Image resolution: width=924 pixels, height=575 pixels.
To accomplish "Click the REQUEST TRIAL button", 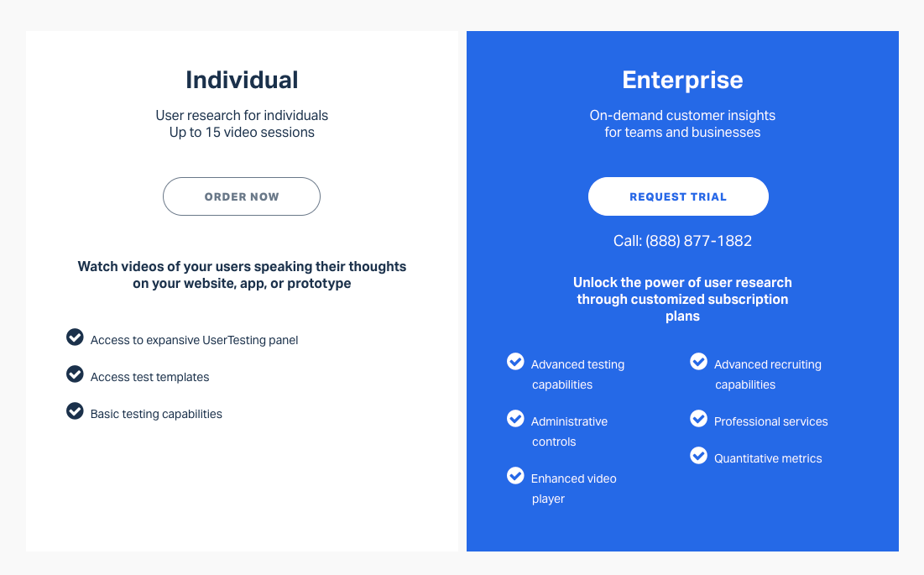I will (x=678, y=196).
